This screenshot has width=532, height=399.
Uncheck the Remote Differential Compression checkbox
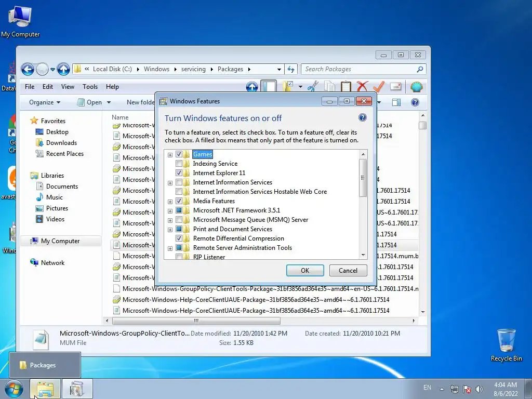179,238
